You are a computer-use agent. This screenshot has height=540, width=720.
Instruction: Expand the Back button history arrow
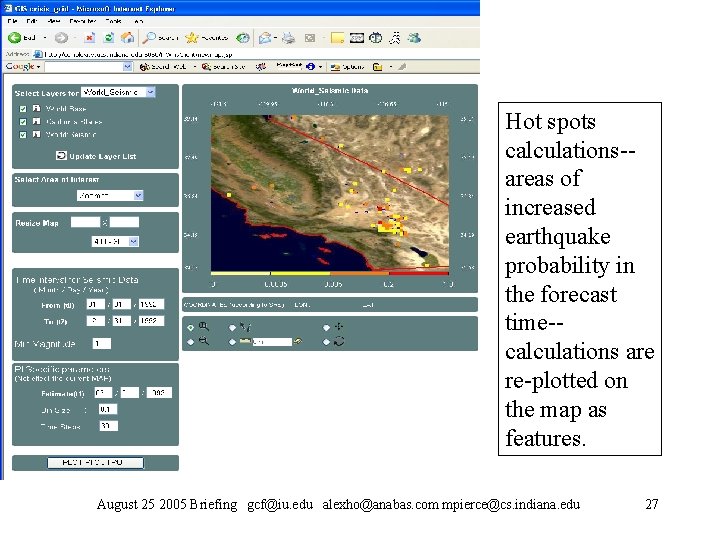45,38
